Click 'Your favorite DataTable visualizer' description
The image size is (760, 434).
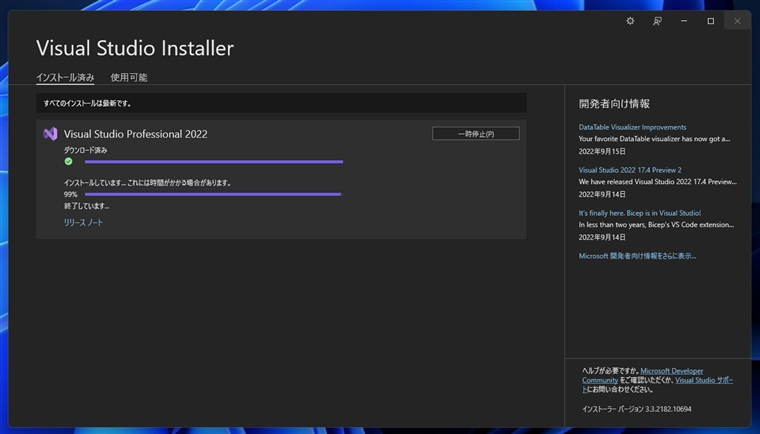pyautogui.click(x=654, y=139)
